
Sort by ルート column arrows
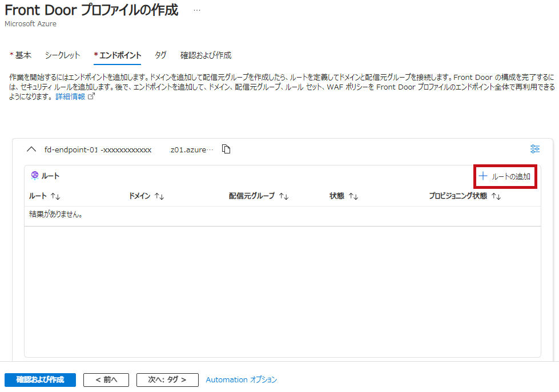[x=55, y=196]
